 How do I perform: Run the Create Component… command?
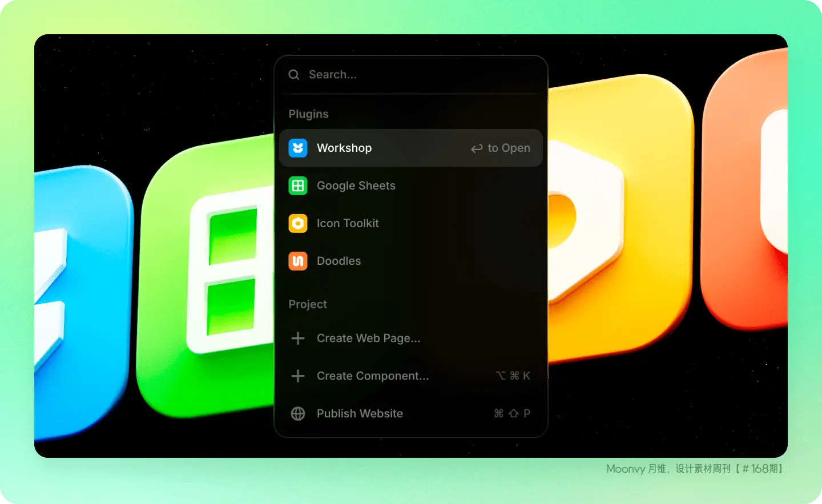coord(372,376)
